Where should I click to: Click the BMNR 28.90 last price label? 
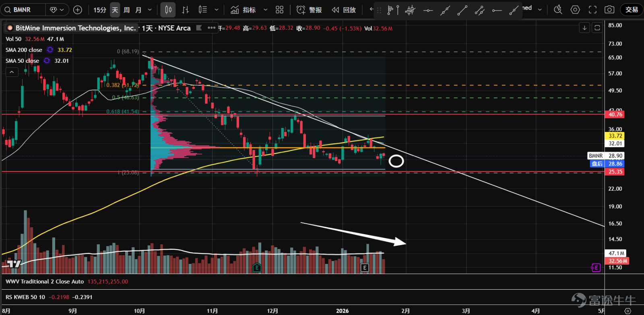(605, 156)
